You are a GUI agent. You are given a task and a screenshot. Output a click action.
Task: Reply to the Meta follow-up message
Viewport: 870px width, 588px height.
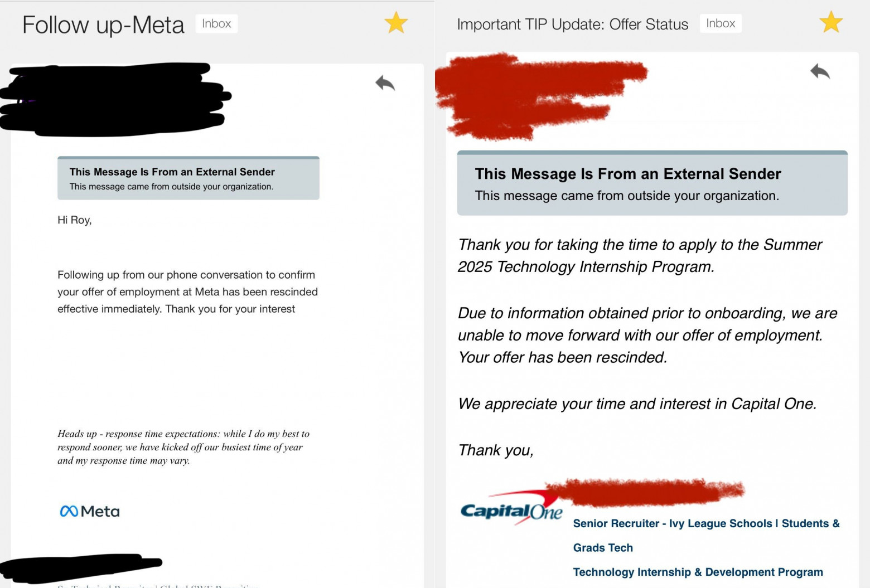[385, 83]
